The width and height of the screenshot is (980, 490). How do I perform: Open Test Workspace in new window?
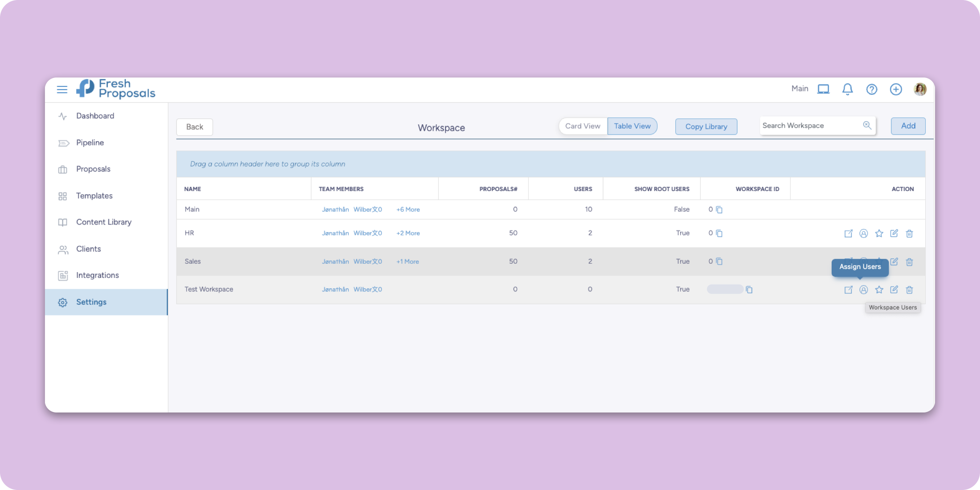pos(848,290)
